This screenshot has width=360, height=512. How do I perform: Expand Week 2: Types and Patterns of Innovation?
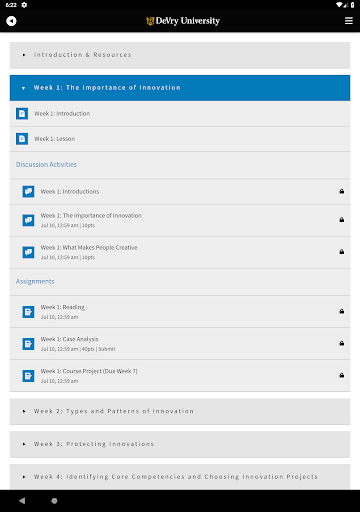pos(180,411)
